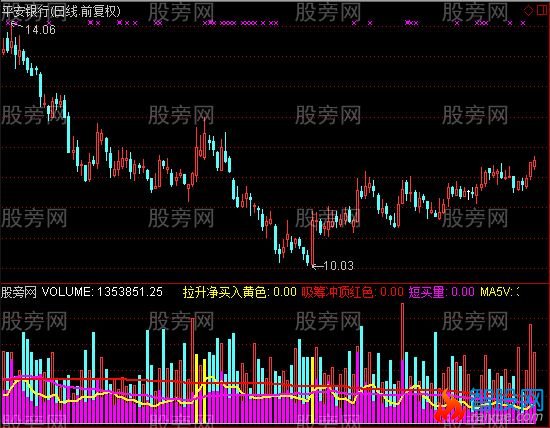Click the 股旁网 indicator name beside VOLUME
The width and height of the screenshot is (550, 428).
coord(19,292)
